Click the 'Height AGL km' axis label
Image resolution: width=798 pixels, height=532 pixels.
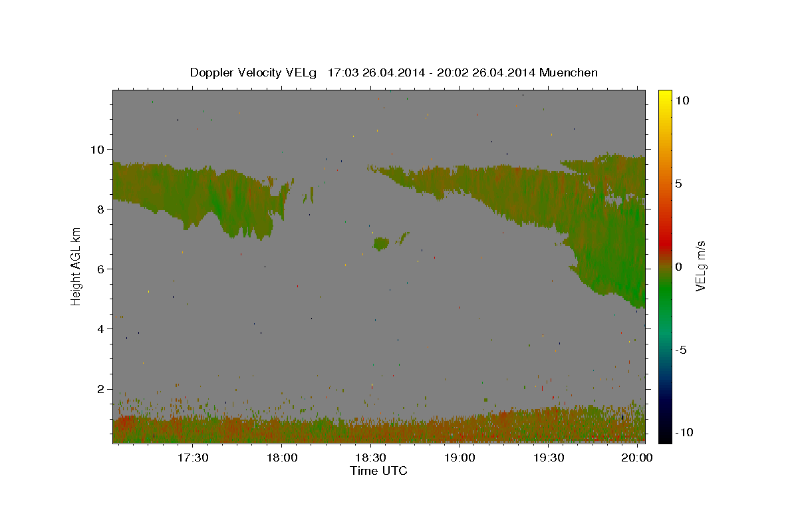coord(76,266)
